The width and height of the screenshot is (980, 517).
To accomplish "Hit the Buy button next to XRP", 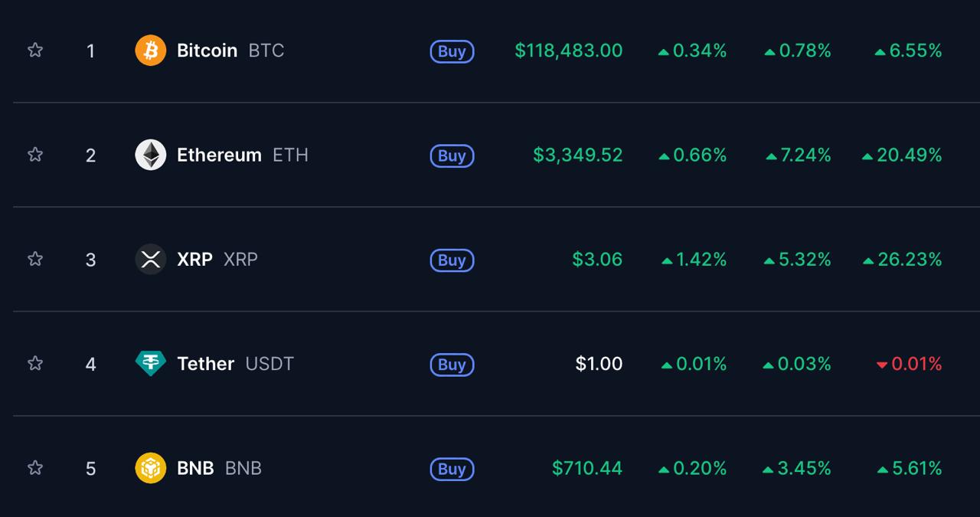I will (452, 260).
